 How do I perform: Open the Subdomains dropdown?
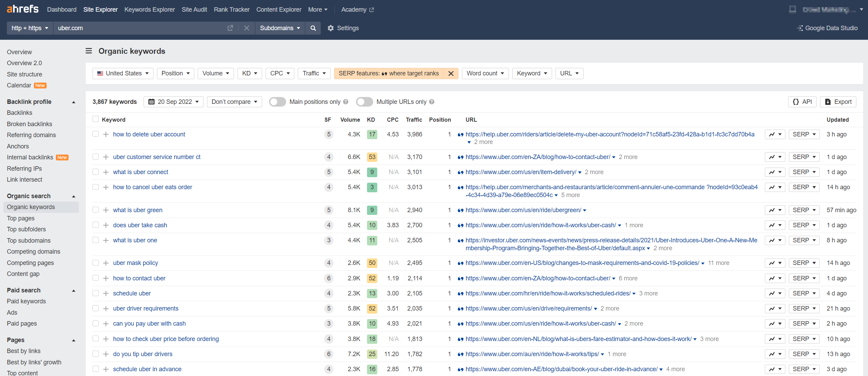pyautogui.click(x=280, y=28)
